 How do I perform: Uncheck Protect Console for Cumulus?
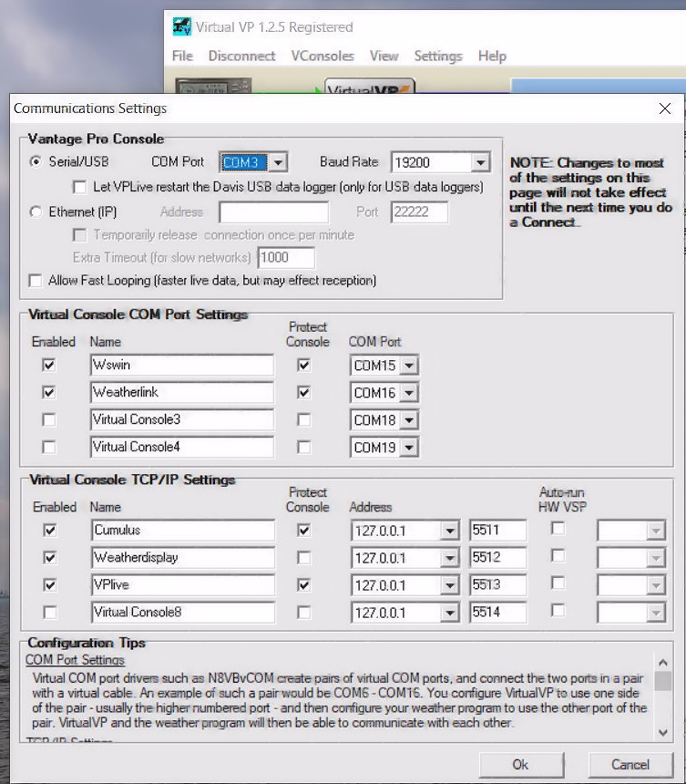tap(304, 530)
